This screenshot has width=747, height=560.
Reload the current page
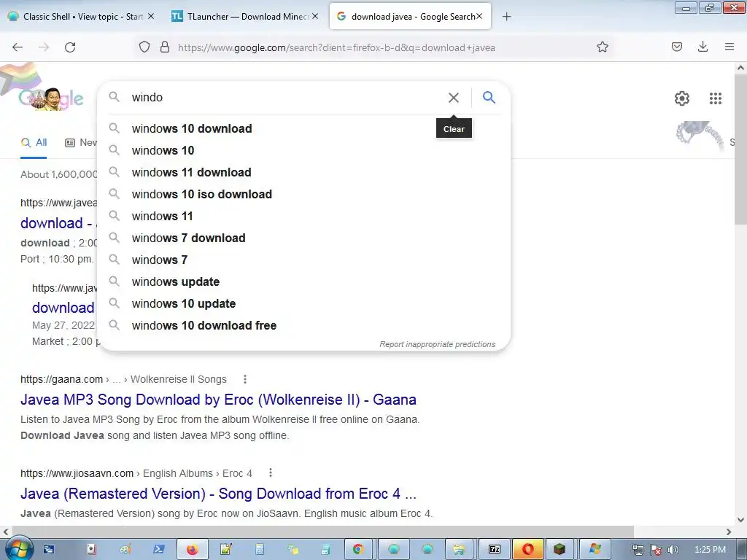(x=70, y=47)
